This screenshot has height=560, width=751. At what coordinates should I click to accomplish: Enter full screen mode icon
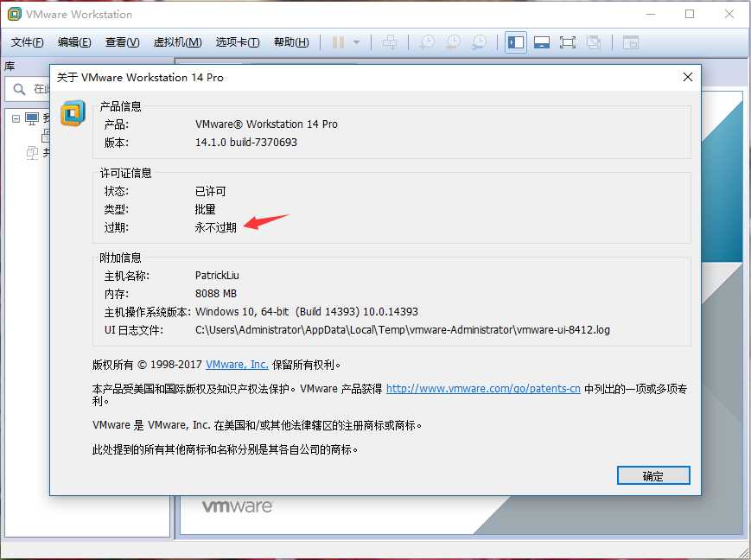point(568,42)
